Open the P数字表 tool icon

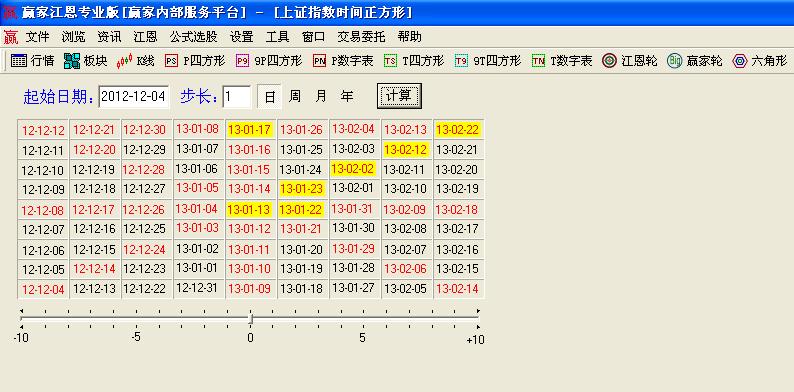320,61
